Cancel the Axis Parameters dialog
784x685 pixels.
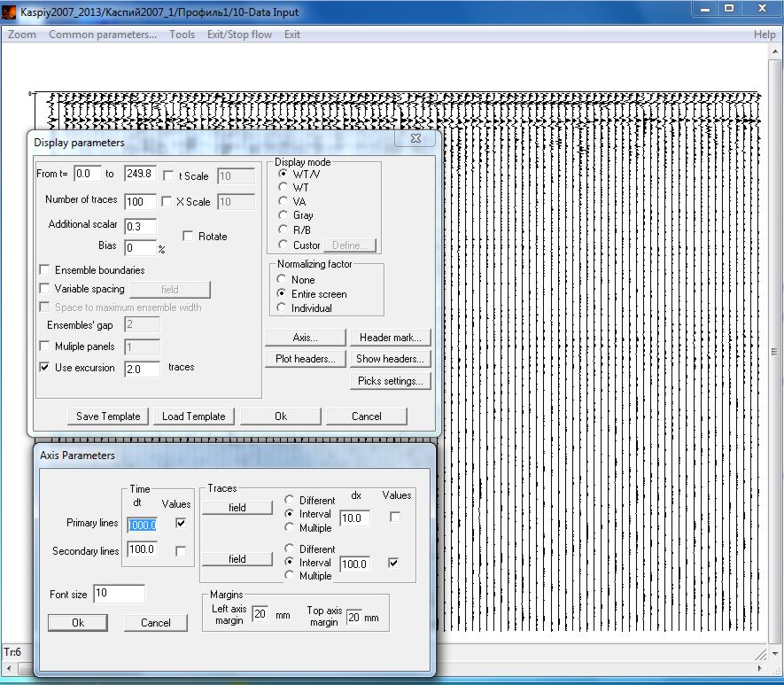click(x=156, y=623)
